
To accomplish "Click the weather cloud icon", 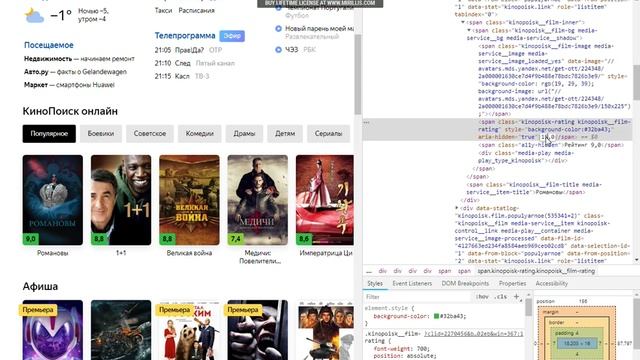I will pyautogui.click(x=34, y=16).
